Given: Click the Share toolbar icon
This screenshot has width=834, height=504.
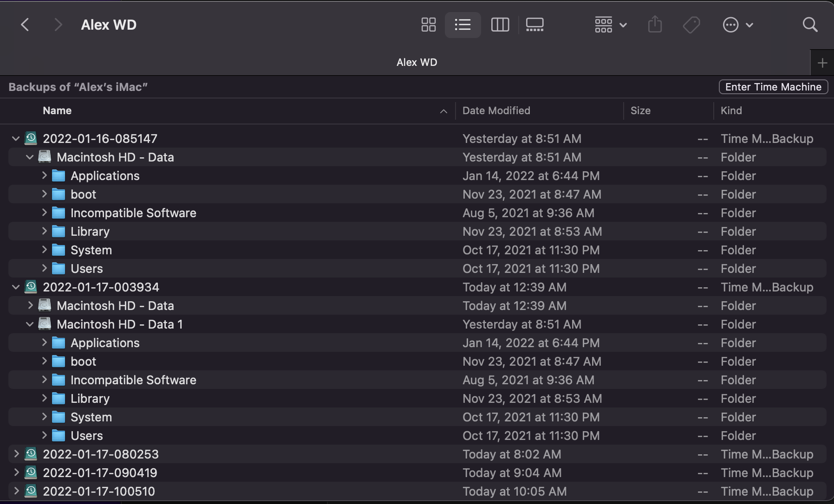Looking at the screenshot, I should 655,25.
